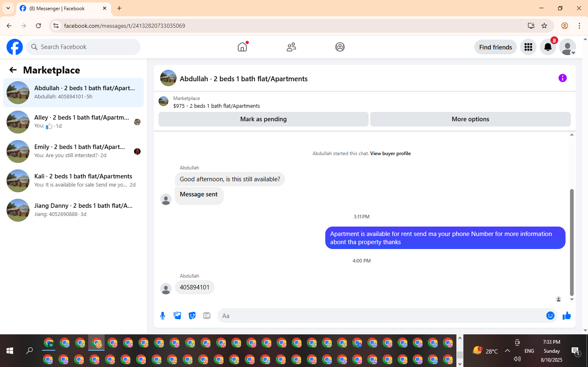588x367 pixels.
Task: Show hidden system tray icons
Action: pos(508,351)
